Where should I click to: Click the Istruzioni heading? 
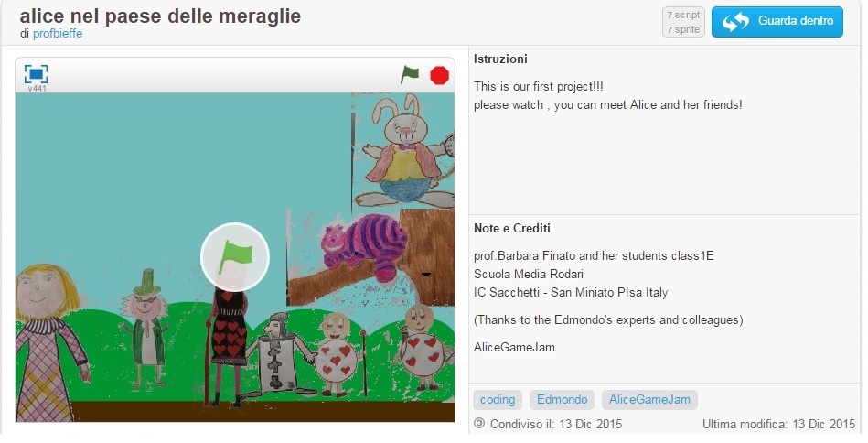[500, 59]
